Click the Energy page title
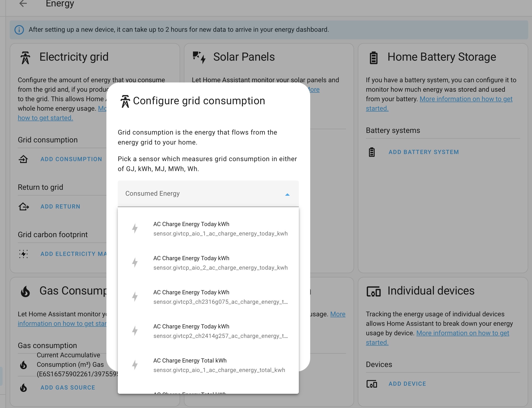This screenshot has height=408, width=532. pos(60,4)
